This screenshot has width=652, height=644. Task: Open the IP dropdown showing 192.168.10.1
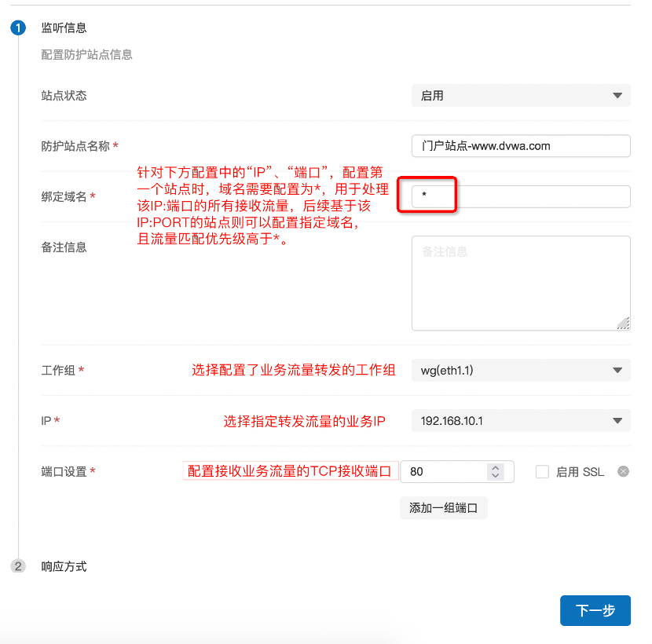(x=521, y=421)
